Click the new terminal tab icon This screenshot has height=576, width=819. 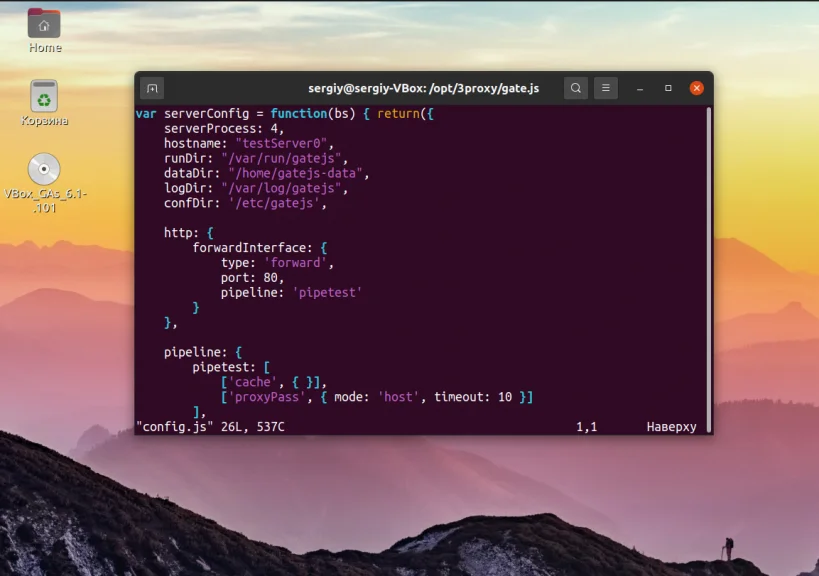(x=152, y=88)
